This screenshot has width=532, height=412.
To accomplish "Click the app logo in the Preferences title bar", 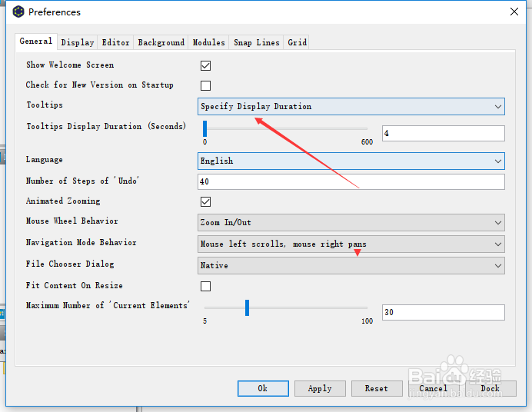I will click(x=18, y=12).
